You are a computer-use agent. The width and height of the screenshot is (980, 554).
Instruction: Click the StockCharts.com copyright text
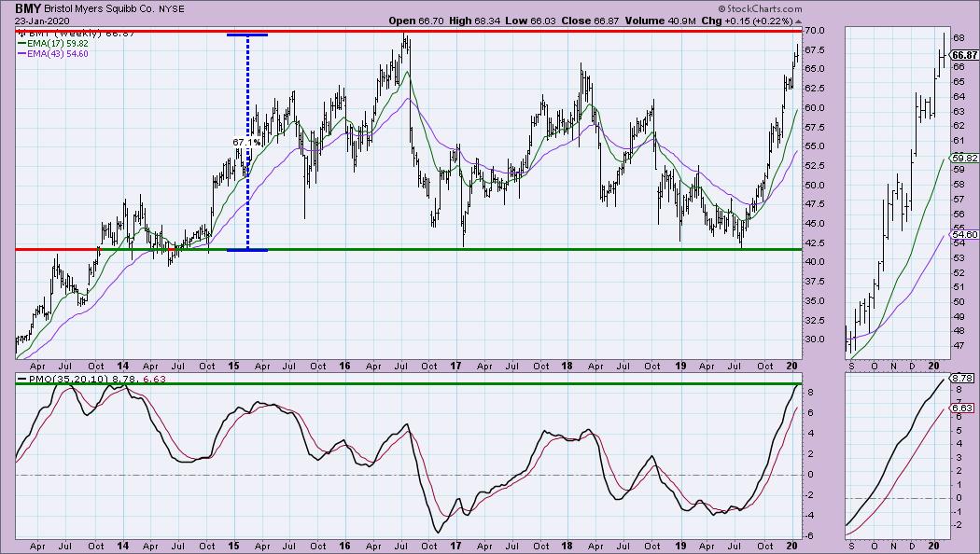pos(760,9)
